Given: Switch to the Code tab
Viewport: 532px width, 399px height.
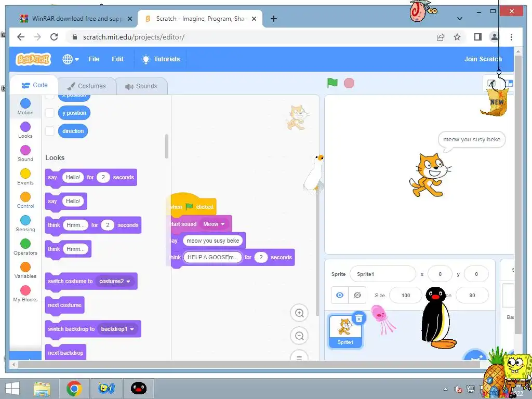Looking at the screenshot, I should [34, 85].
